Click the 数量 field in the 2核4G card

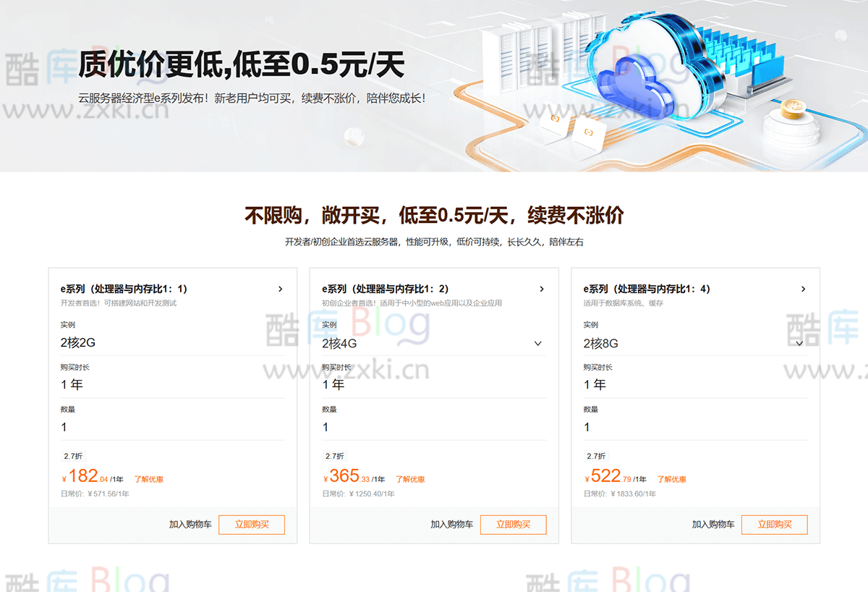(x=434, y=427)
